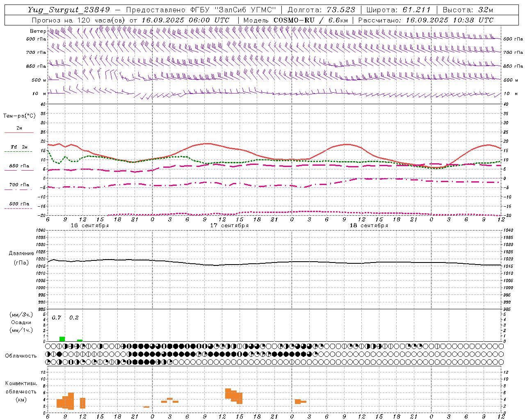This screenshot has height=420, width=525.
Task: Click the '500 гПа' temperature legend entry
Action: click(19, 204)
